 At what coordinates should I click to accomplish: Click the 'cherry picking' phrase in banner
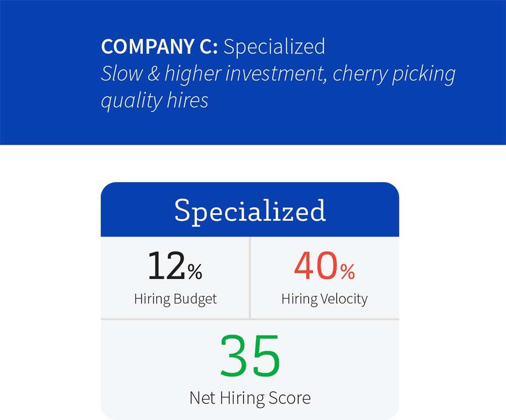coord(394,74)
